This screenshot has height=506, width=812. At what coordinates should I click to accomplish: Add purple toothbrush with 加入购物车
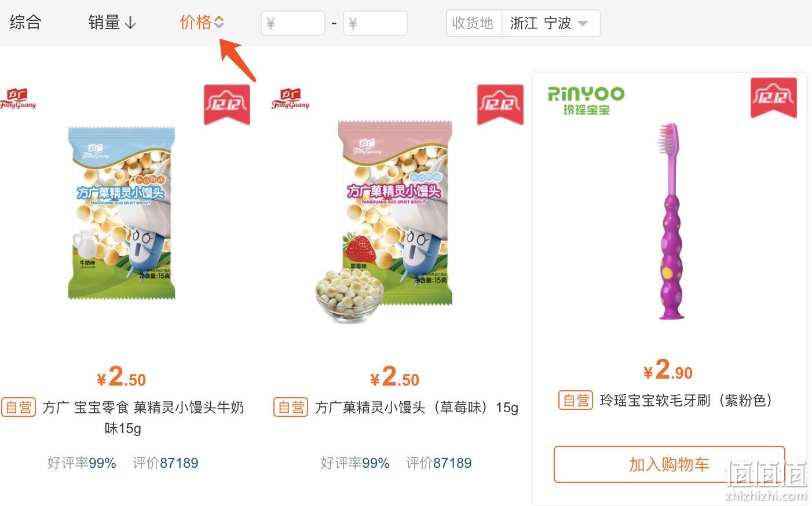point(669,464)
